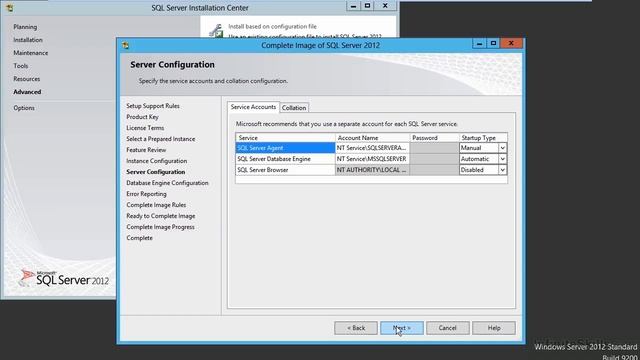Select the Service Accounts tab

coord(253,107)
